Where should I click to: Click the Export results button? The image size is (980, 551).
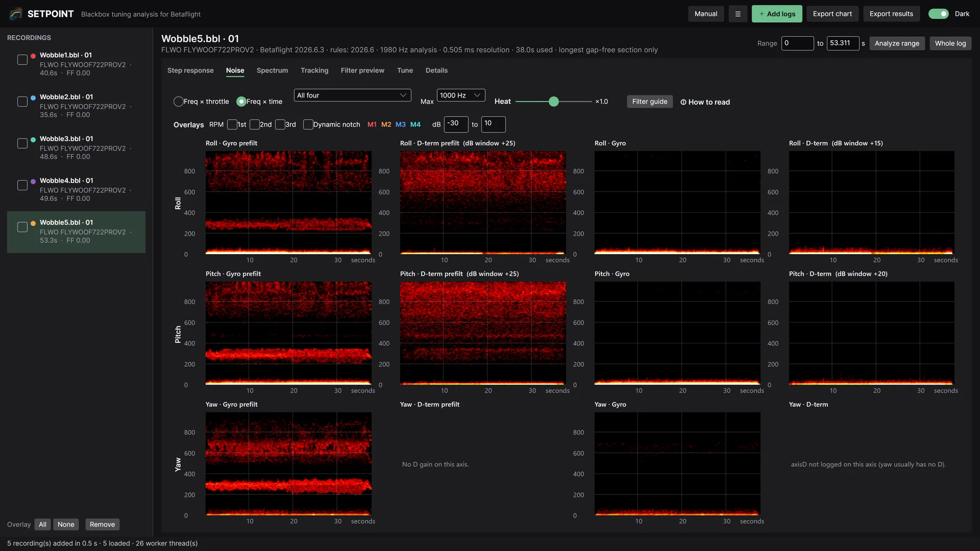coord(891,14)
